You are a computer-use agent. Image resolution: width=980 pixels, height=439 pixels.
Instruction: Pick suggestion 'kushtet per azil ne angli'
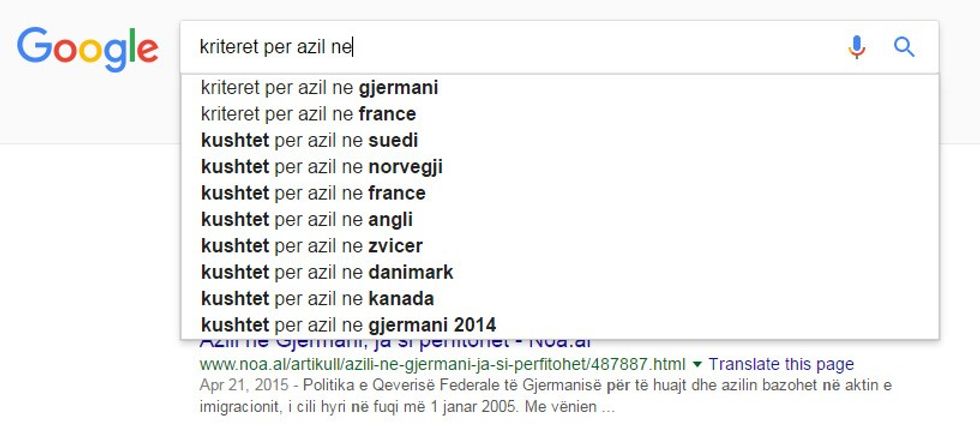click(306, 219)
